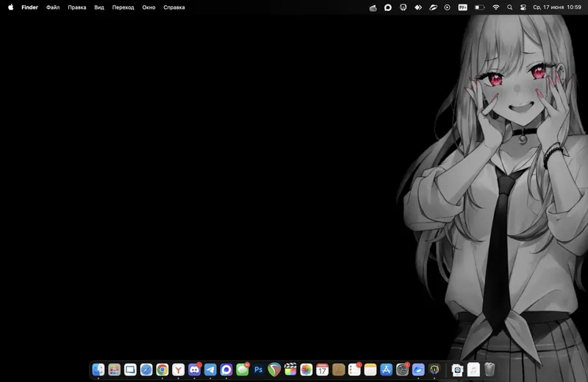Image resolution: width=588 pixels, height=382 pixels.
Task: Launch Google Chrome from the dock
Action: (162, 370)
